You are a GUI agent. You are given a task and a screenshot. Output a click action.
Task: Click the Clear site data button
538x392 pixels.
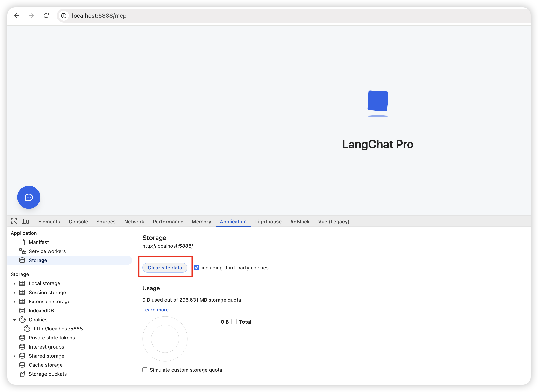click(x=165, y=268)
